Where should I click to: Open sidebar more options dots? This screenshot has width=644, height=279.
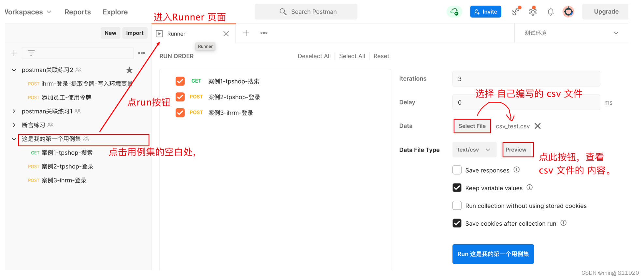[x=142, y=53]
